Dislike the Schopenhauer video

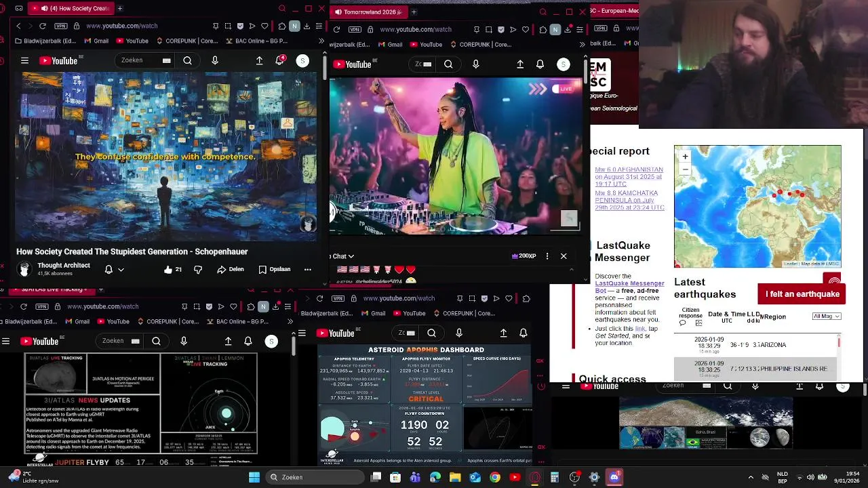tap(198, 269)
